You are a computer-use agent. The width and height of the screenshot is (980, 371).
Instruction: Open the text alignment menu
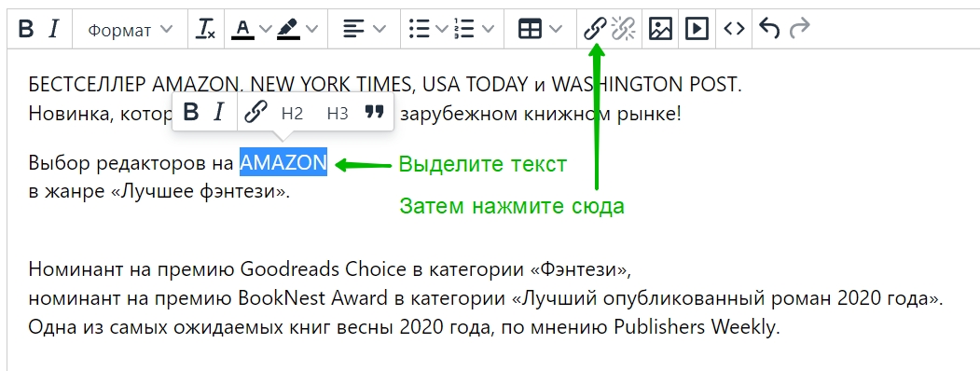coord(365,29)
